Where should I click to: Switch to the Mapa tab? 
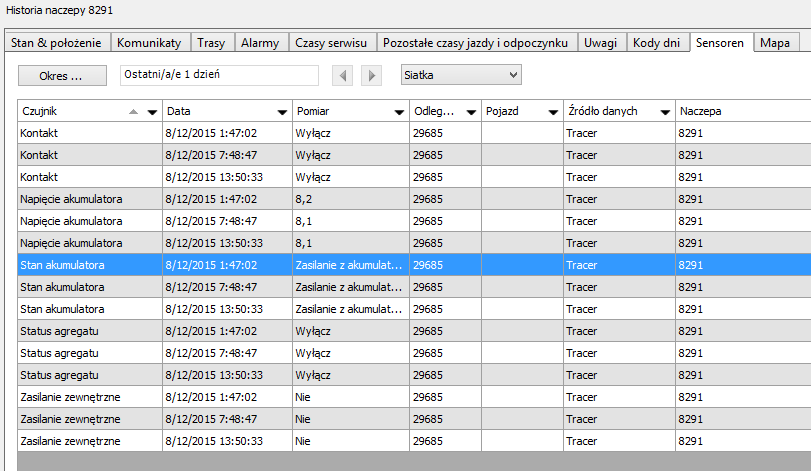point(775,43)
